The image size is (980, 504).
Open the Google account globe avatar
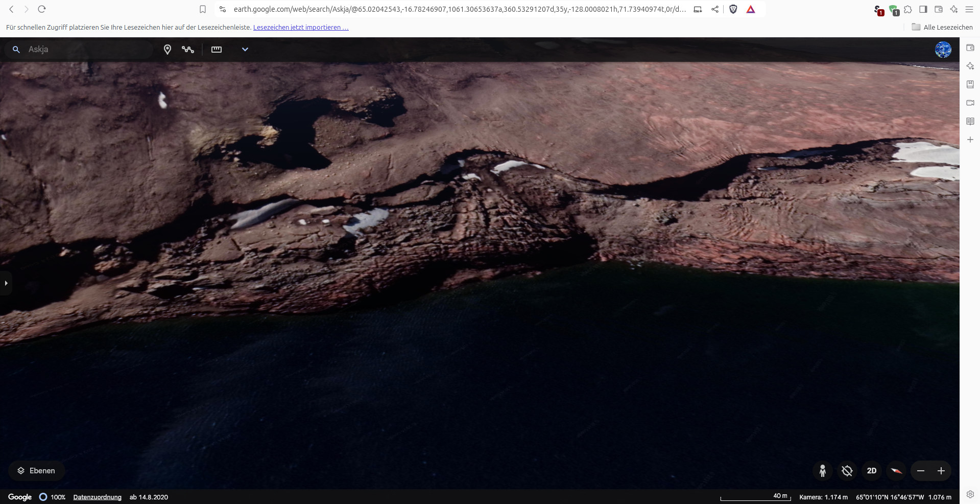pyautogui.click(x=943, y=50)
